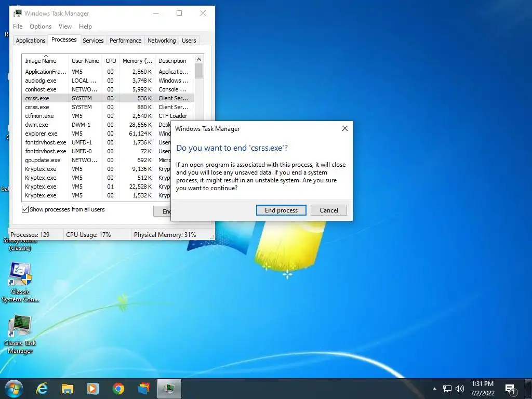This screenshot has height=399, width=532.
Task: Open the Action Center notification icon
Action: (x=511, y=390)
